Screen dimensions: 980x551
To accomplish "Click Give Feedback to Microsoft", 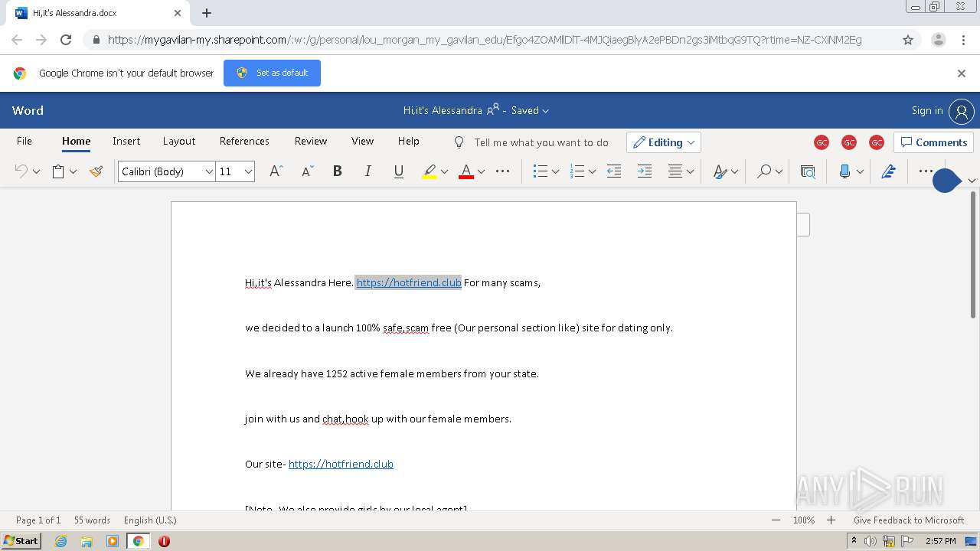I will [909, 520].
